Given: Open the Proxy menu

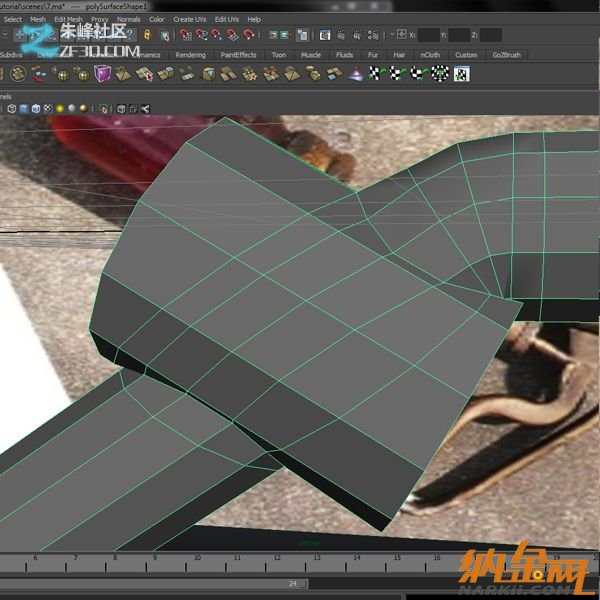Looking at the screenshot, I should pyautogui.click(x=99, y=20).
